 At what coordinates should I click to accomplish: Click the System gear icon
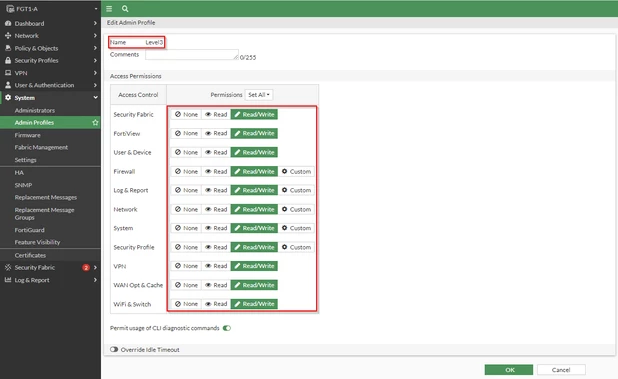[8, 97]
